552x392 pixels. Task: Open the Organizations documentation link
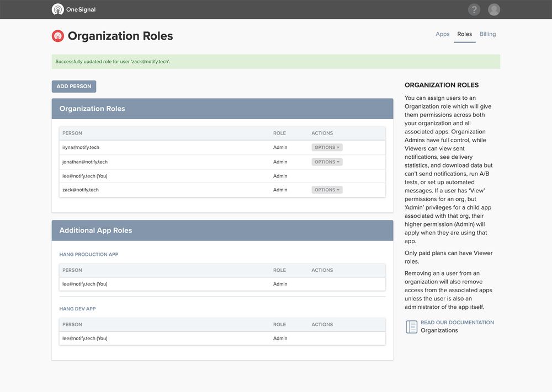440,330
